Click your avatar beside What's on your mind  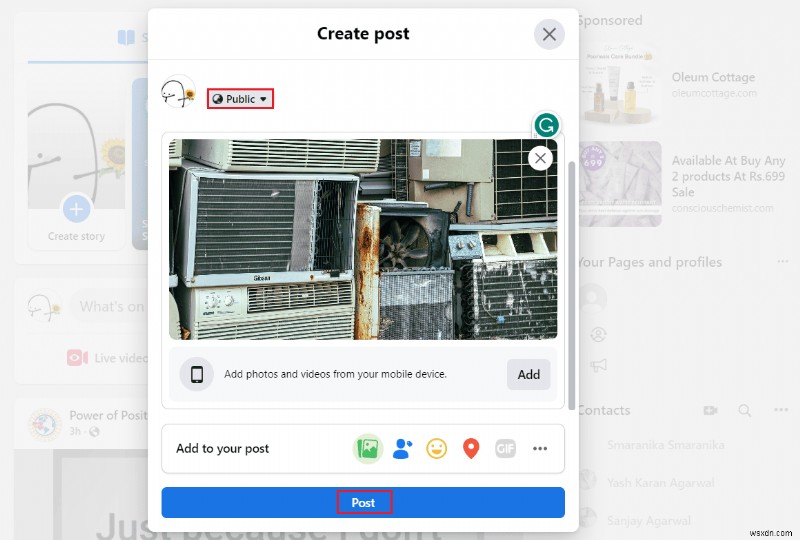44,307
